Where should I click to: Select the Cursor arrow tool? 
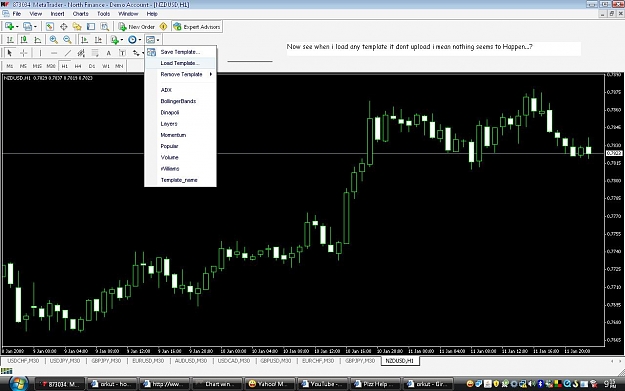(10, 53)
